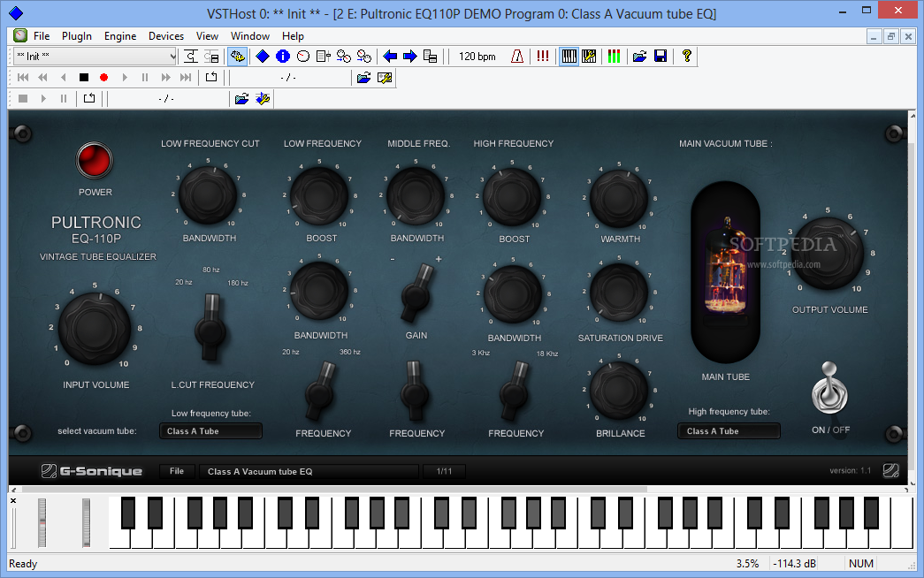924x578 pixels.
Task: Toggle the keyboard bar piano icon
Action: coord(569,57)
